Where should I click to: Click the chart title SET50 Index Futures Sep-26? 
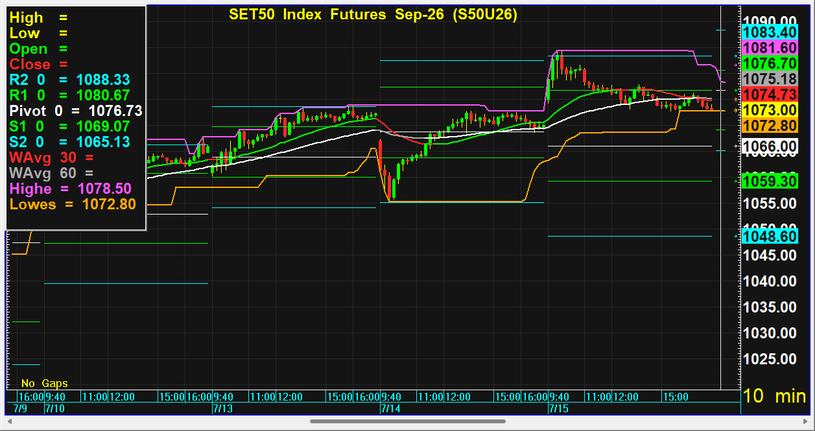[373, 15]
